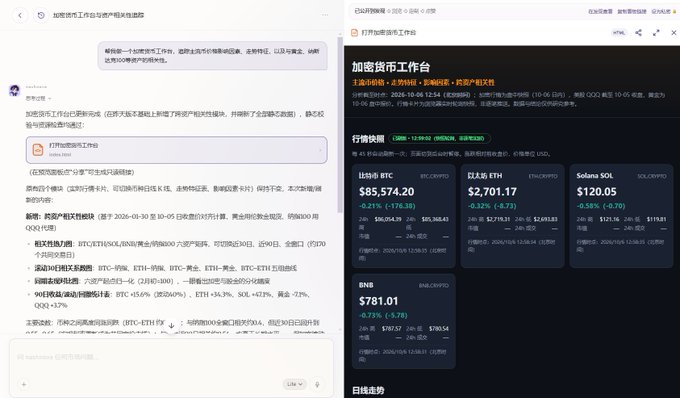The width and height of the screenshot is (680, 398).
Task: Click the 加密货币工作台 dashboard heading
Action: (x=391, y=67)
